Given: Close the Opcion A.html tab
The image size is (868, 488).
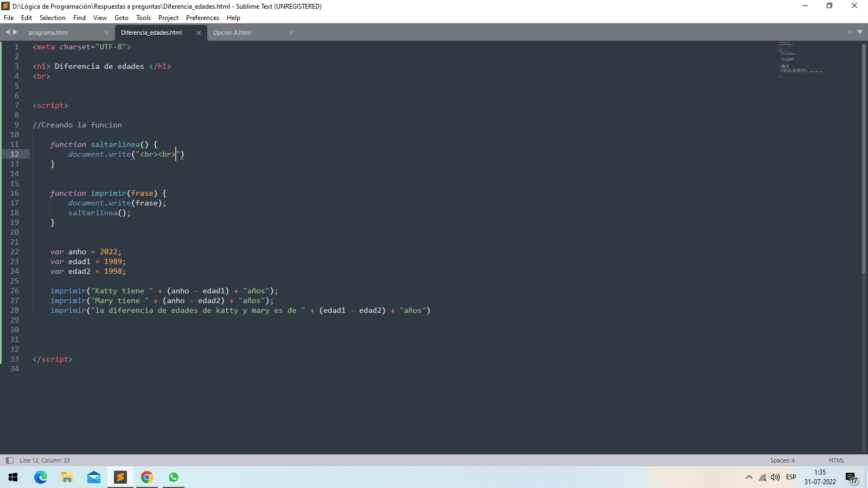Looking at the screenshot, I should tap(291, 33).
